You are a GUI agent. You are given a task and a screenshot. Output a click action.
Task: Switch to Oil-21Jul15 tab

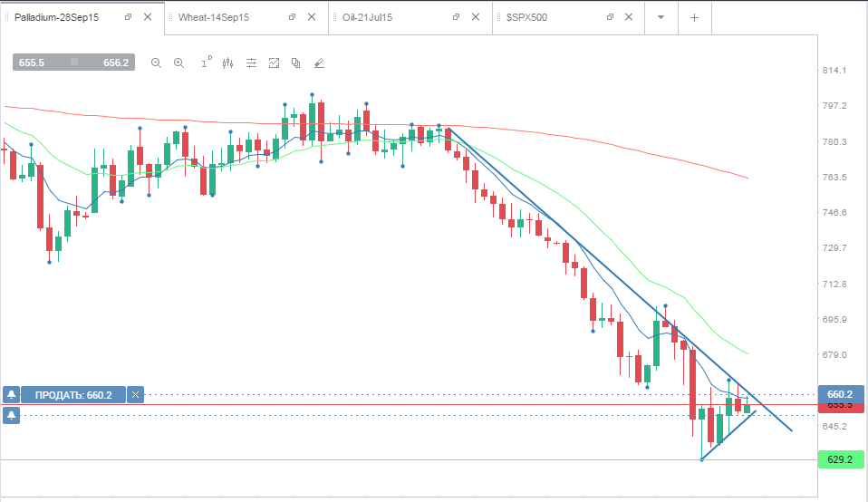pos(367,17)
